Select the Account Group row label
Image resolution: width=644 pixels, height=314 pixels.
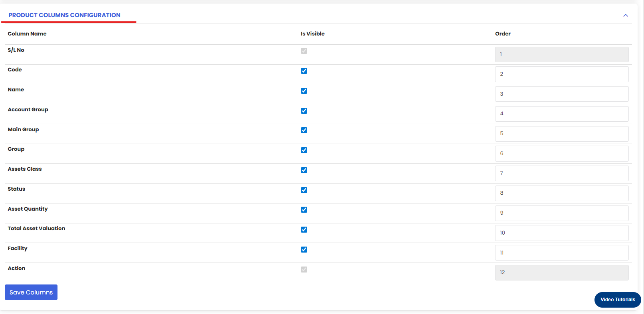[x=28, y=110]
